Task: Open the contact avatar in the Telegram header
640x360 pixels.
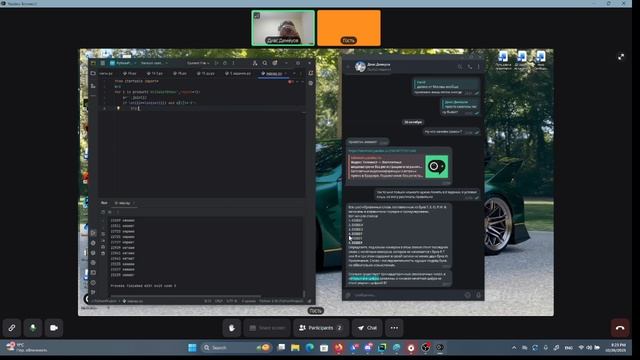Action: (360, 67)
